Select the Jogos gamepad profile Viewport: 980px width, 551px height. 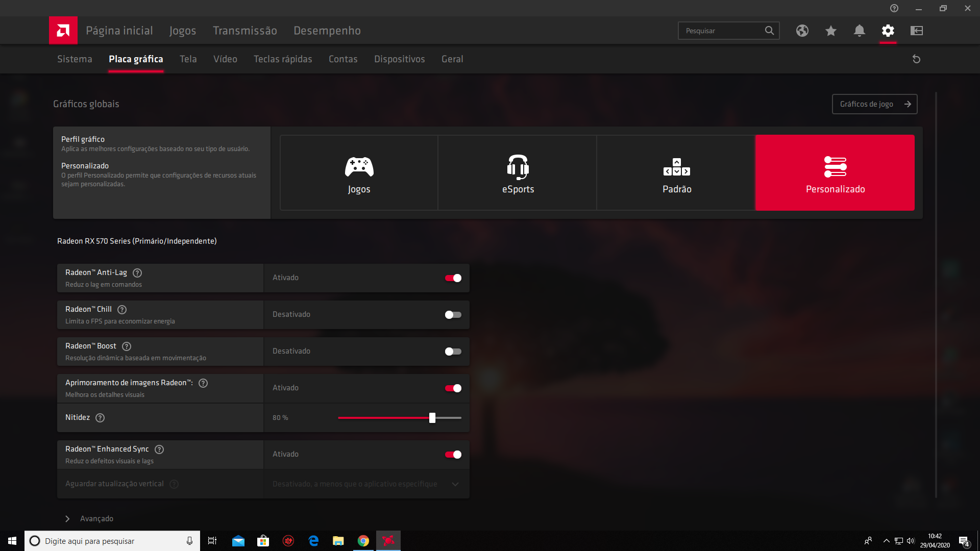359,172
